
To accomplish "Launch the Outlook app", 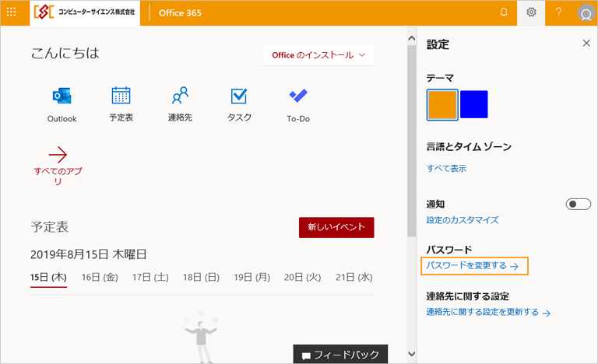I will 62,104.
